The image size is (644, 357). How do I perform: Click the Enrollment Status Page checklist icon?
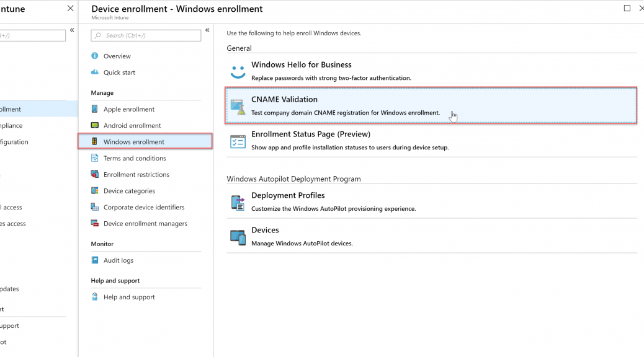pyautogui.click(x=238, y=141)
